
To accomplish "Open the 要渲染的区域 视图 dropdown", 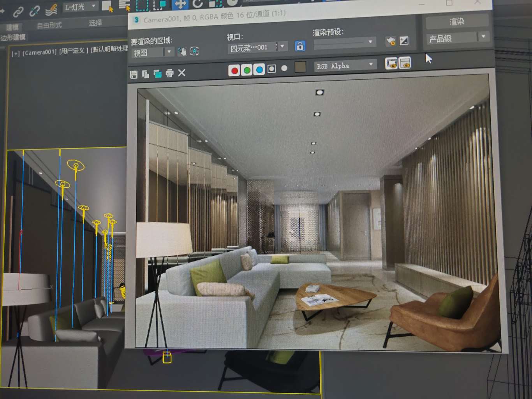I will click(x=153, y=52).
